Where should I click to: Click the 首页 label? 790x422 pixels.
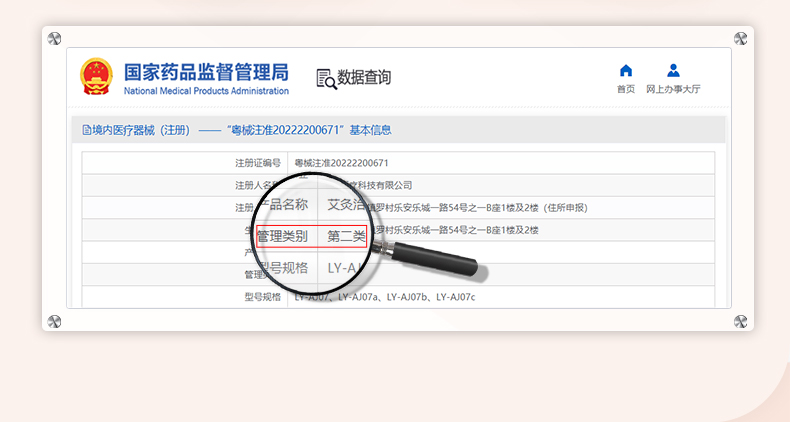click(626, 89)
